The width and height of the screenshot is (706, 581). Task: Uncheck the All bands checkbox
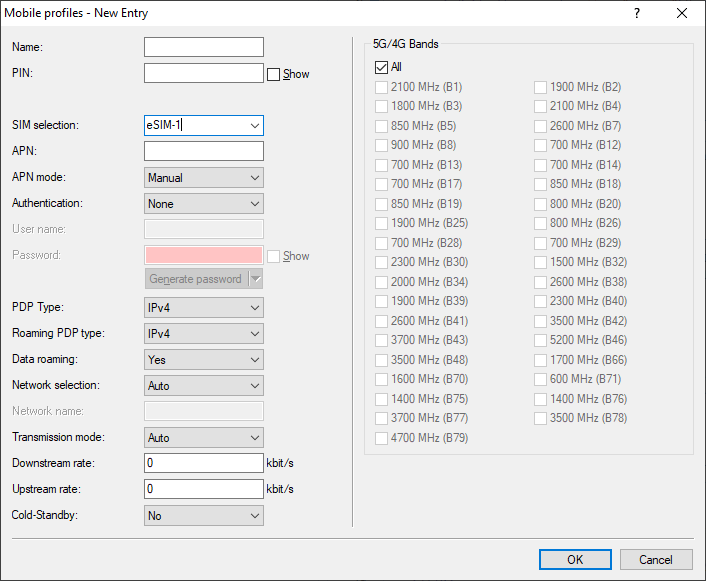point(381,67)
